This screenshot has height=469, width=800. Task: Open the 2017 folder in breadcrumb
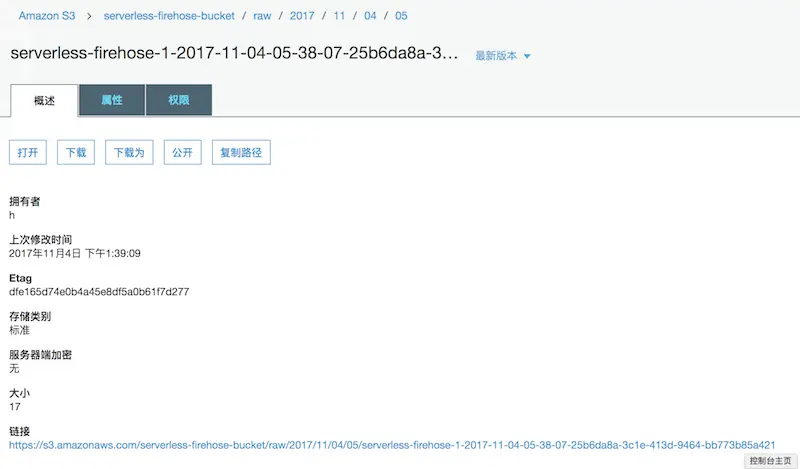point(302,16)
